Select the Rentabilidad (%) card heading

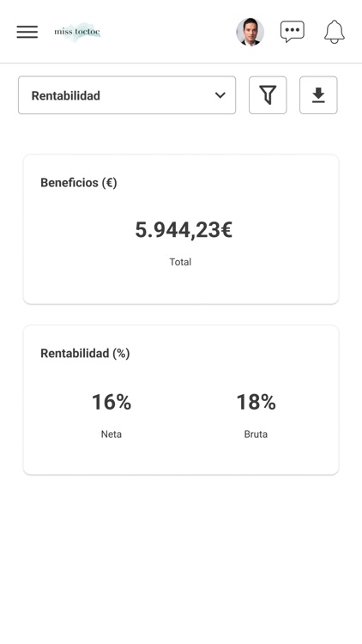coord(85,354)
